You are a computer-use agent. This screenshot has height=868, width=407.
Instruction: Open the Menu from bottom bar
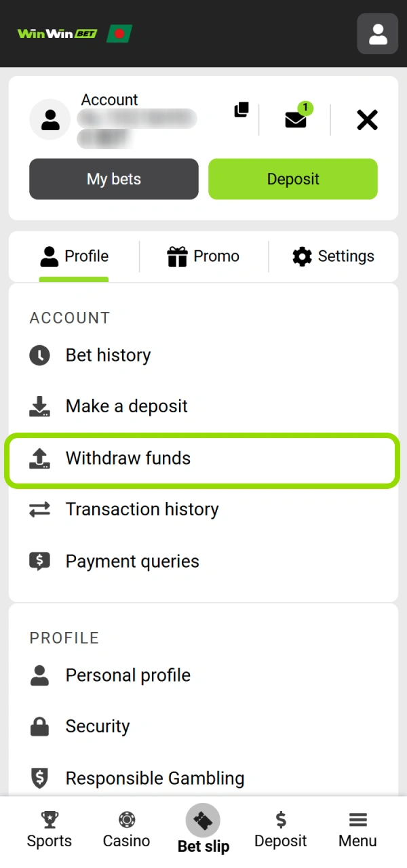point(357,829)
